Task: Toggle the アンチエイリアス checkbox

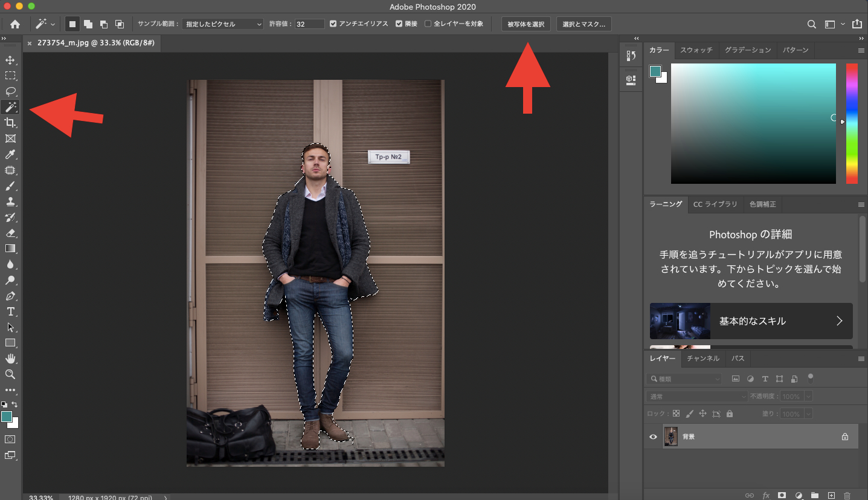Action: point(333,24)
